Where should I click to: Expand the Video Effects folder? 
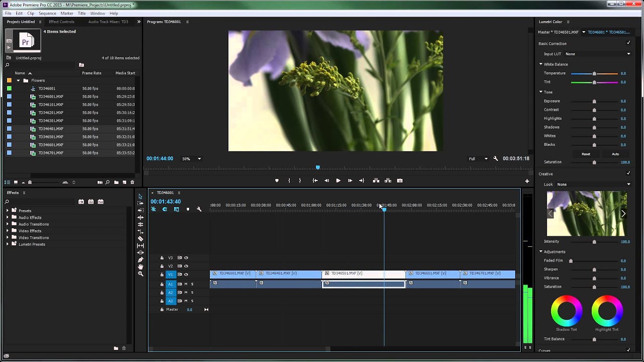pos(8,231)
